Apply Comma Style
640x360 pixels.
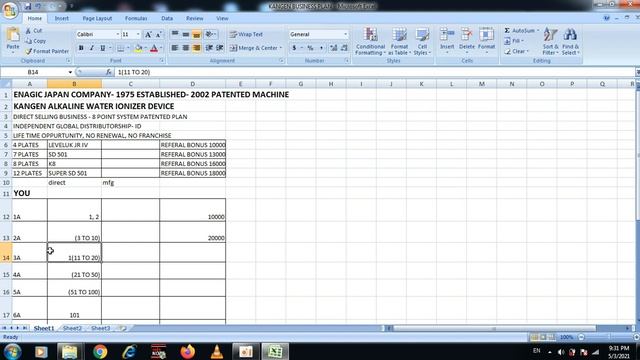[x=321, y=48]
